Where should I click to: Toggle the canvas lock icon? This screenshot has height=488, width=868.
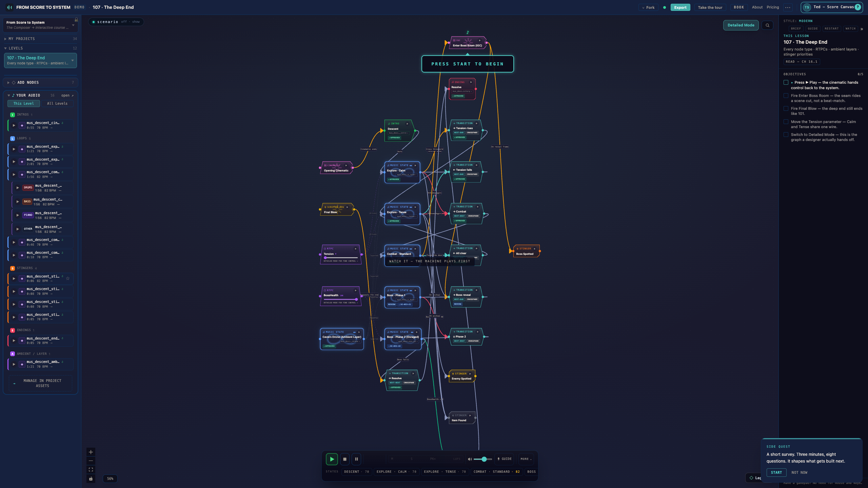[91, 479]
